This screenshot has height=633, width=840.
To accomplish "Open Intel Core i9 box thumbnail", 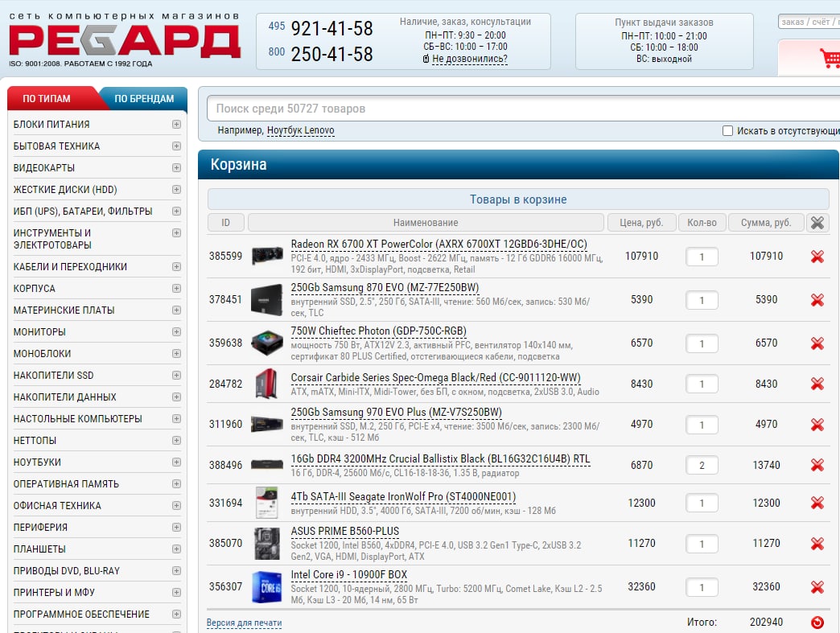I will click(x=267, y=587).
